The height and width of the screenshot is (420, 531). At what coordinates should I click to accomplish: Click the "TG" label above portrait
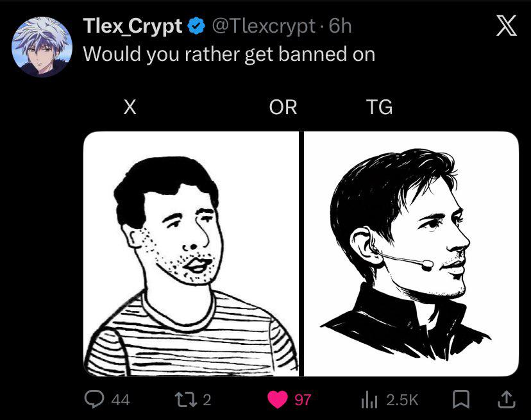[x=379, y=107]
